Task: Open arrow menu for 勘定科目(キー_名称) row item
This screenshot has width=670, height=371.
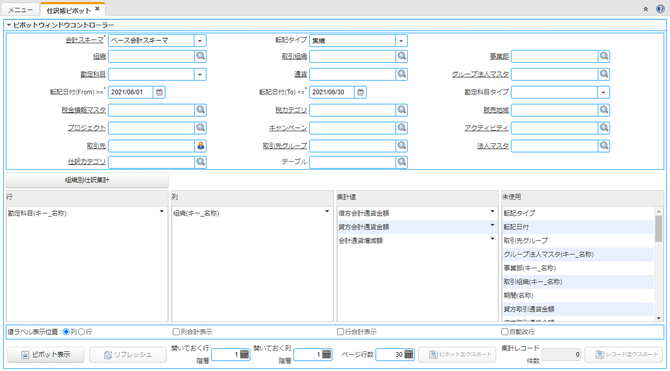Action: (162, 212)
